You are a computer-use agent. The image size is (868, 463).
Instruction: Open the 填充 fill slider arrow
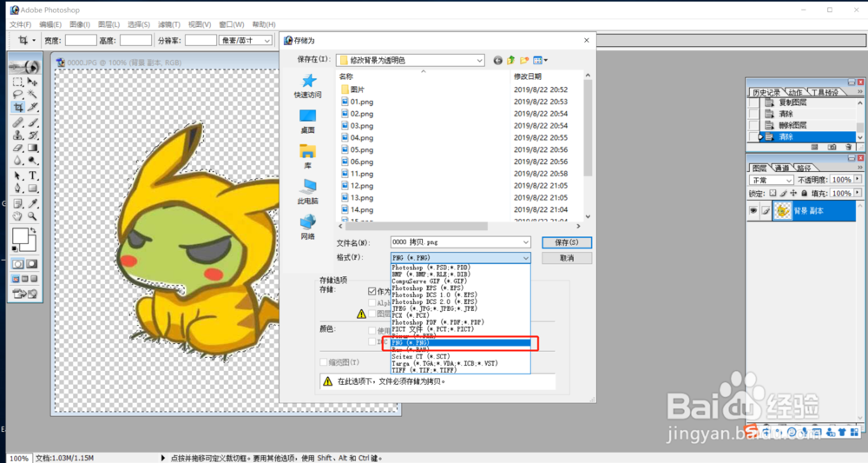858,194
